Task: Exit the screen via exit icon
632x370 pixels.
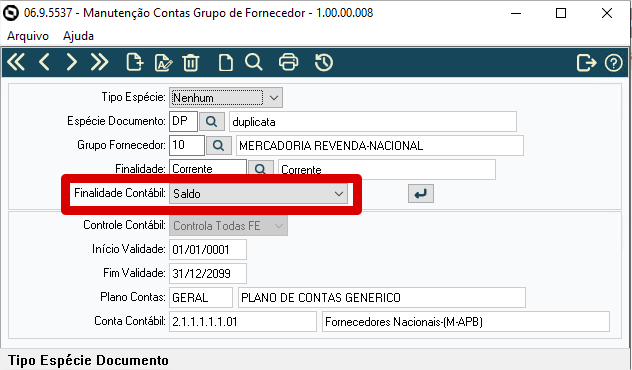Action: pyautogui.click(x=586, y=63)
